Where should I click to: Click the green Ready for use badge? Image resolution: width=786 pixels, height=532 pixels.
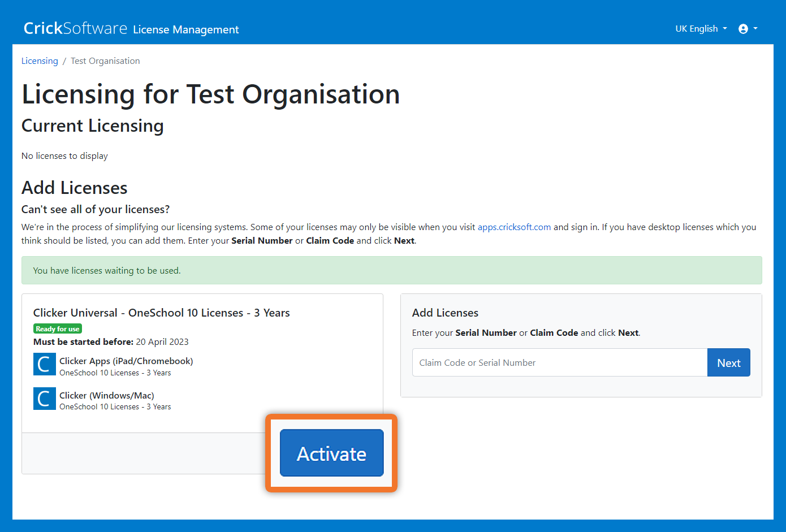coord(58,328)
